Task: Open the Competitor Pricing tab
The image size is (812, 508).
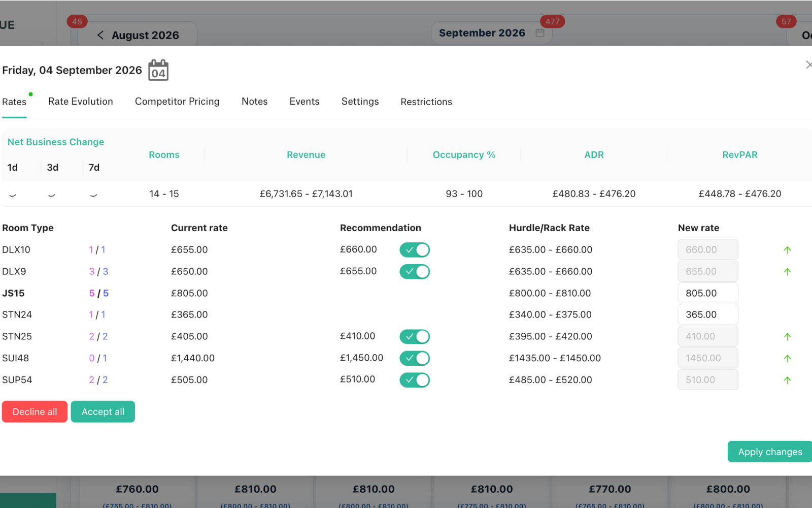Action: 177,102
